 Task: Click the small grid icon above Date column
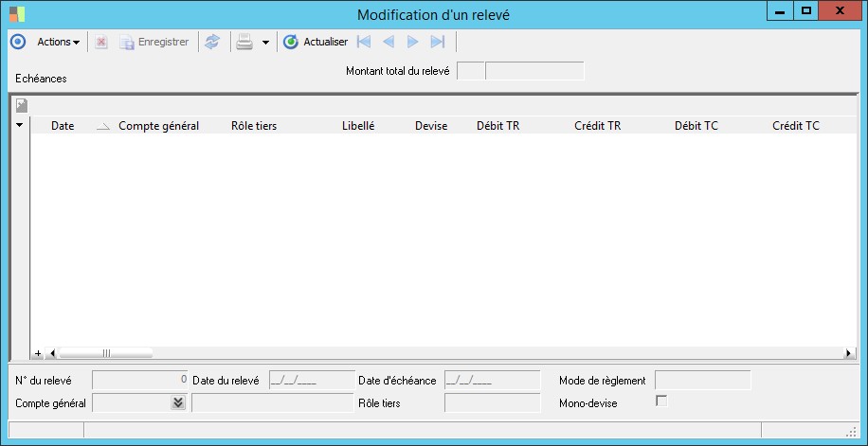point(22,105)
